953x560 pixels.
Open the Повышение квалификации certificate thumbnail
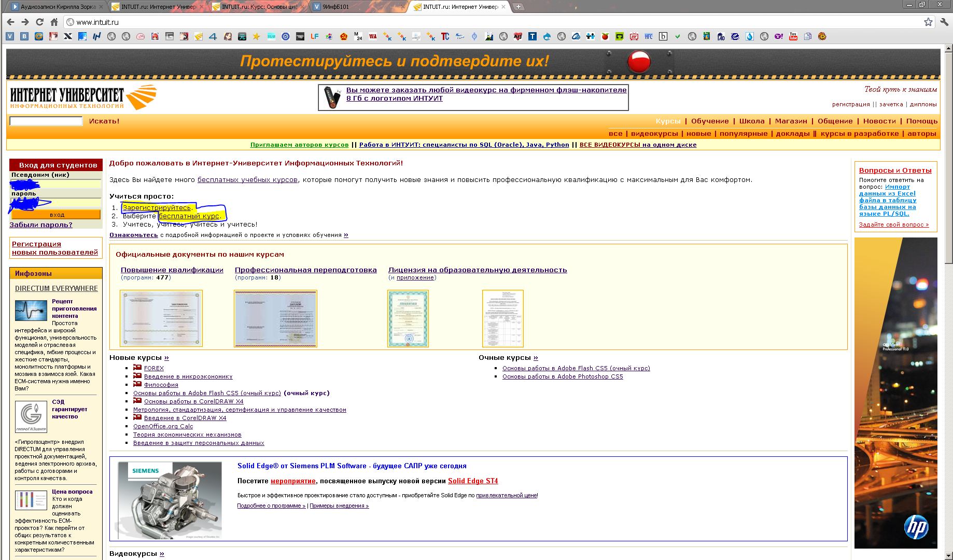point(161,318)
